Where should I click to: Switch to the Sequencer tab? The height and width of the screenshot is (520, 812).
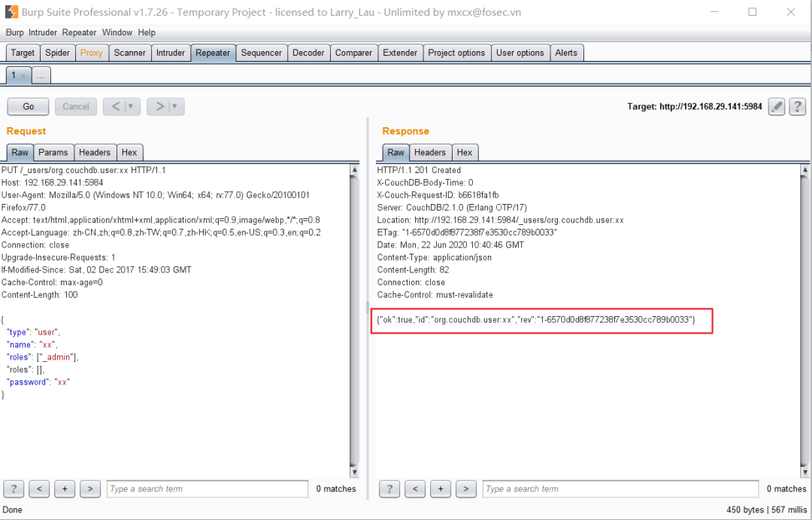[262, 53]
